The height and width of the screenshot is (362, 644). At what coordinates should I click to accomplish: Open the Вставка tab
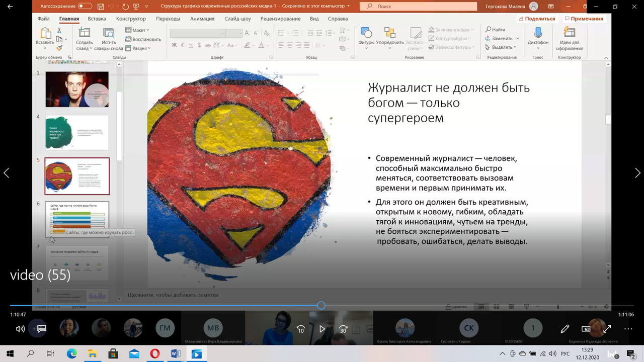(x=97, y=19)
